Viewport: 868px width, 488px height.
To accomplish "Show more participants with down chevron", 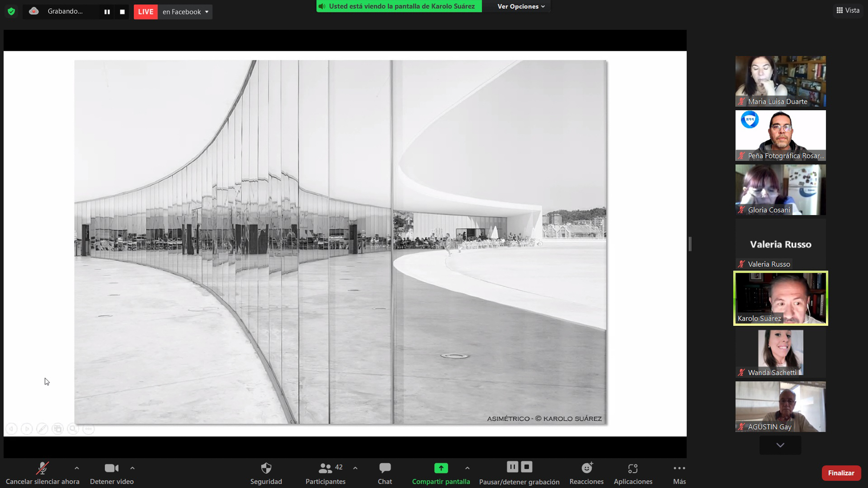I will tap(780, 445).
